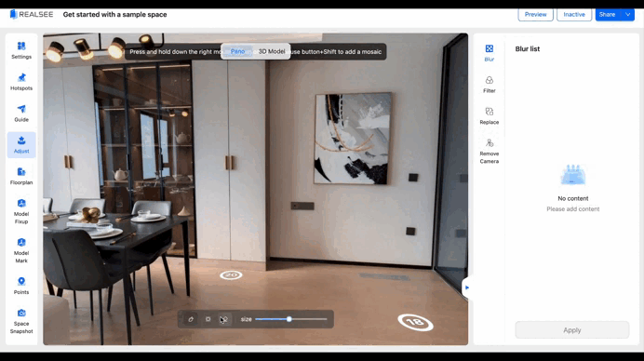Adjust the brush size slider

[290, 319]
